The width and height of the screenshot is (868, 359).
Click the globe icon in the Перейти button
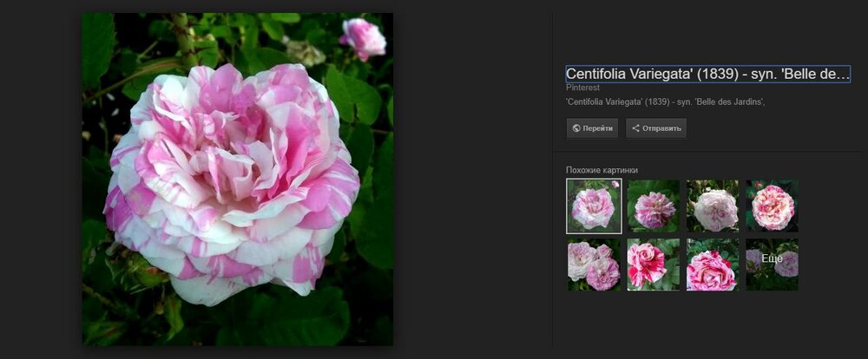(576, 128)
